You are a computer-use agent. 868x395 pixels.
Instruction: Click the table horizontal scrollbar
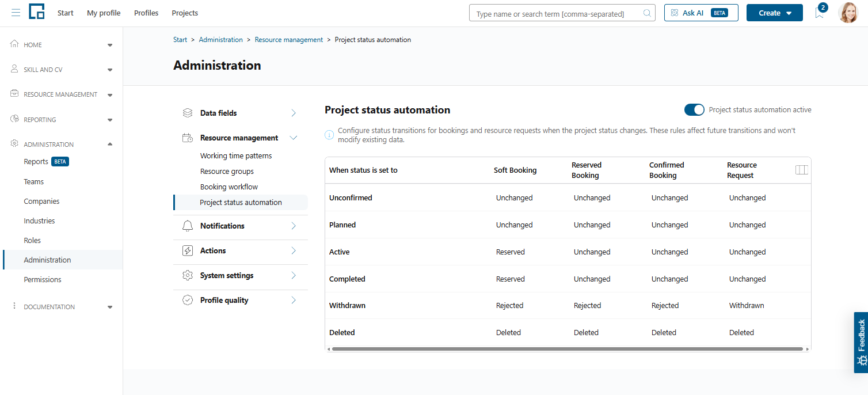point(567,349)
